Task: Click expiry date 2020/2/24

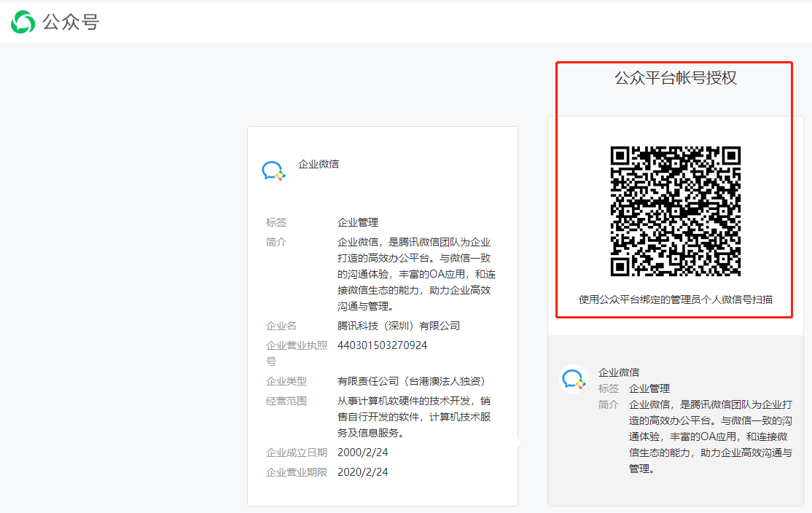Action: coord(362,472)
